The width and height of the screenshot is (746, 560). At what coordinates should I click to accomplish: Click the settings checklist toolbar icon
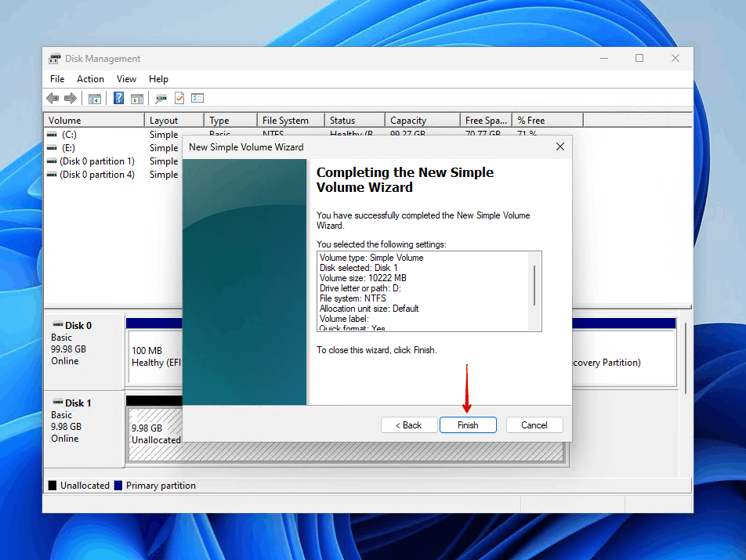coord(197,98)
